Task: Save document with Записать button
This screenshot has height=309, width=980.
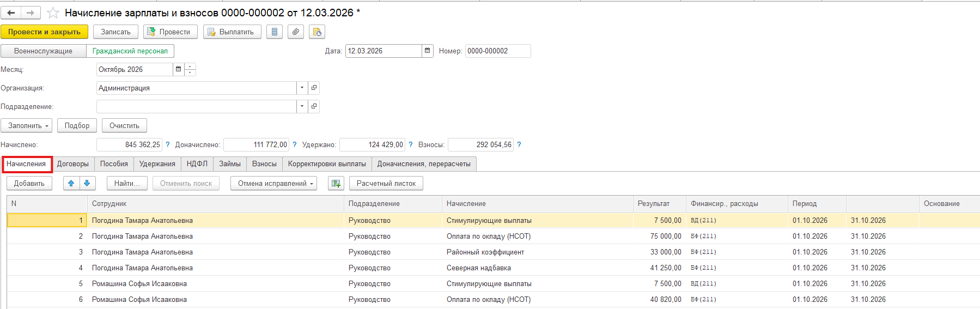Action: pos(115,32)
